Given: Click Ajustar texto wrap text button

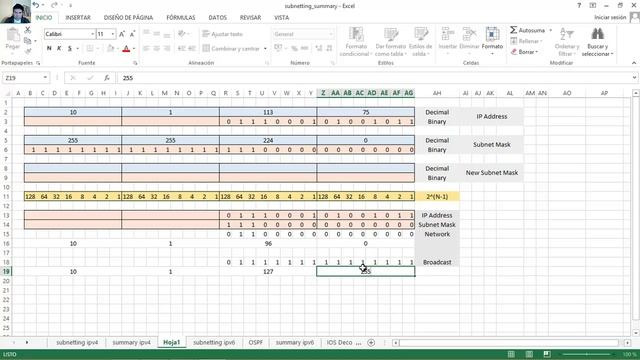Looking at the screenshot, I should 223,34.
